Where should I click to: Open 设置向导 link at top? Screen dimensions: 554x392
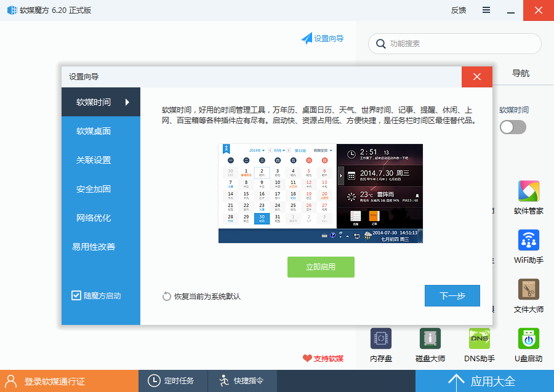point(323,38)
